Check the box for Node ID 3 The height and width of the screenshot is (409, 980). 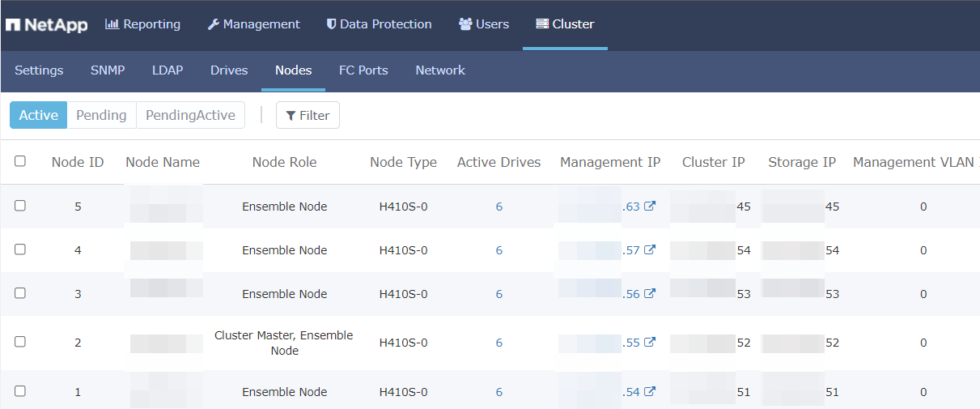[20, 293]
